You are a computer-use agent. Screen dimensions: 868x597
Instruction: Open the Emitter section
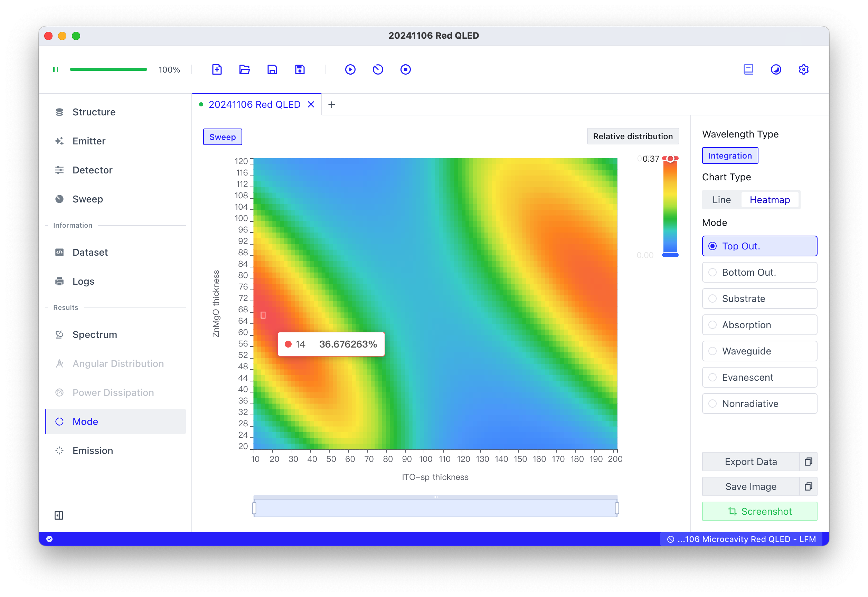(115, 141)
